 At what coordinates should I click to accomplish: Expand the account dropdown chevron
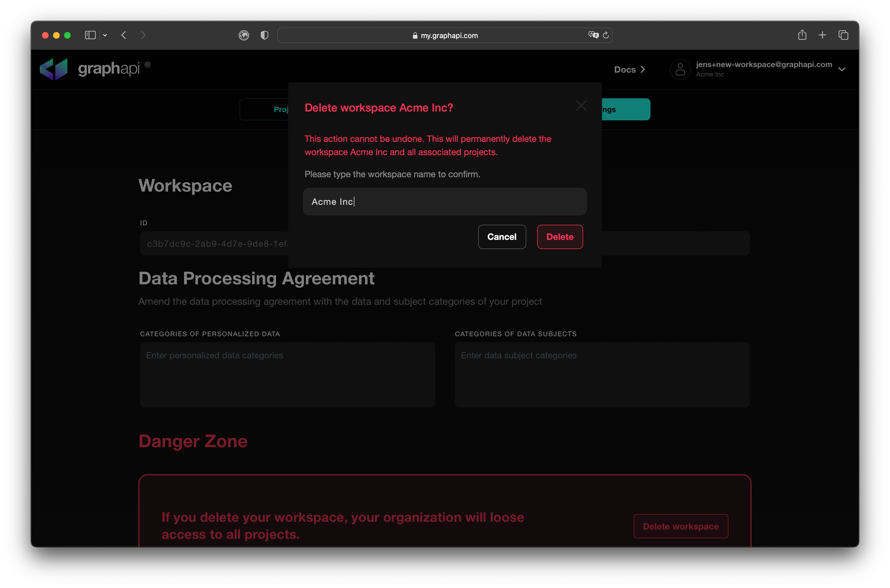pos(842,69)
